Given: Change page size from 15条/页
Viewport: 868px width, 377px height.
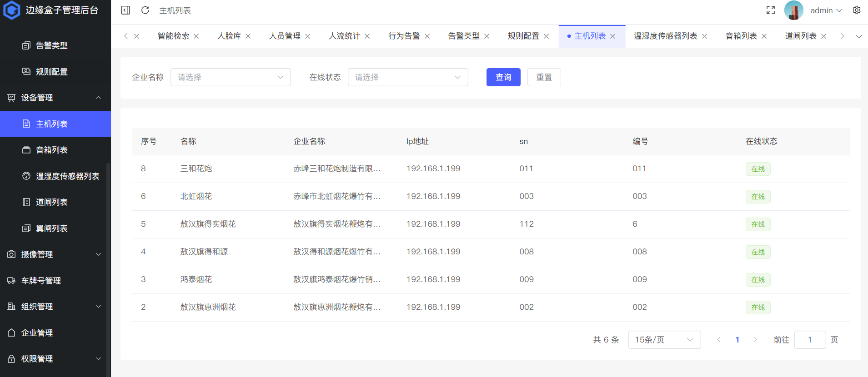Looking at the screenshot, I should 664,340.
